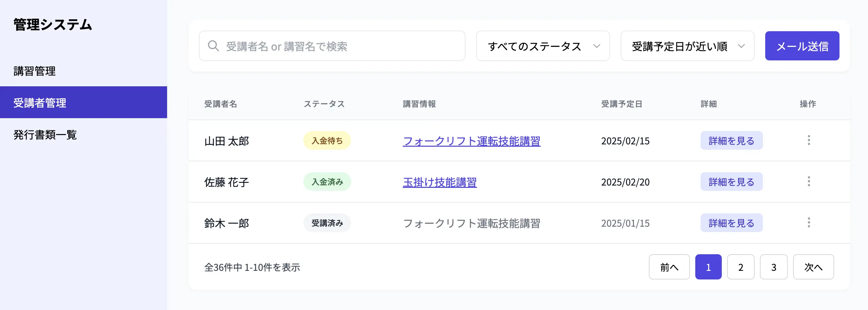Screen dimensions: 868x310
Task: Click the search magnifier icon
Action: point(214,45)
